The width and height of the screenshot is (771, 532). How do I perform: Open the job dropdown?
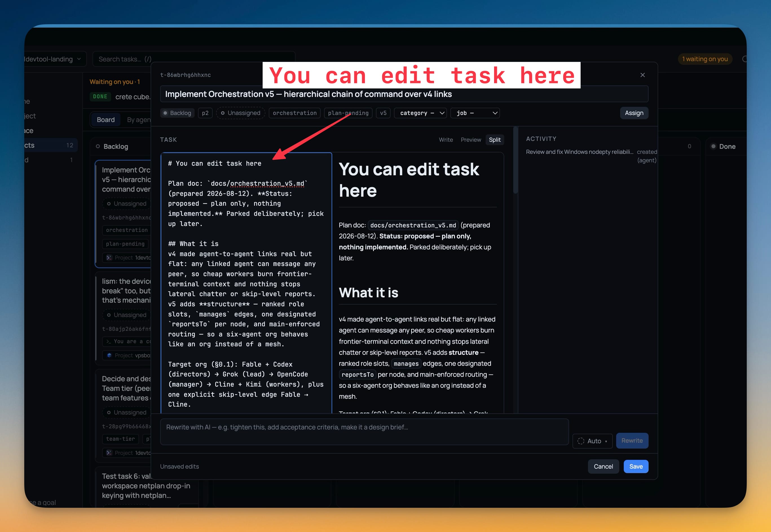click(x=475, y=113)
